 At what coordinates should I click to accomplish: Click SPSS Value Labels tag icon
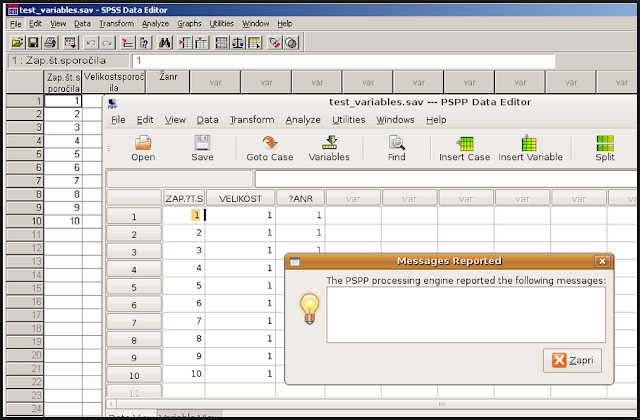275,42
